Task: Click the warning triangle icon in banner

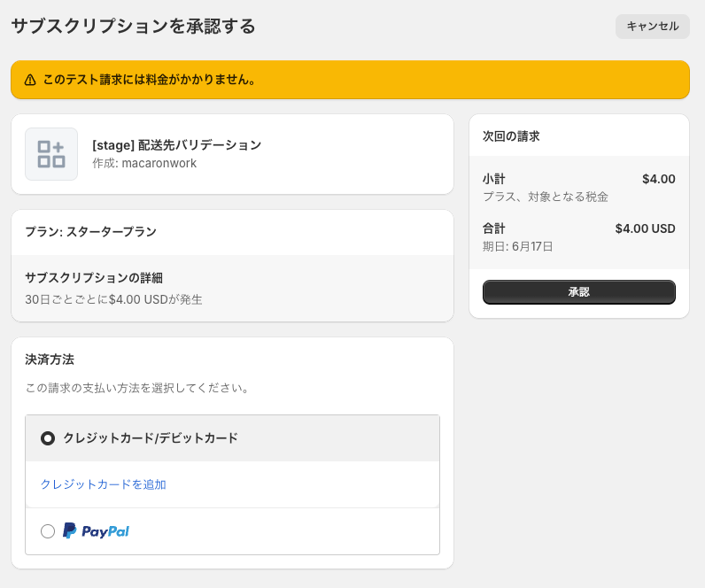Action: point(30,80)
